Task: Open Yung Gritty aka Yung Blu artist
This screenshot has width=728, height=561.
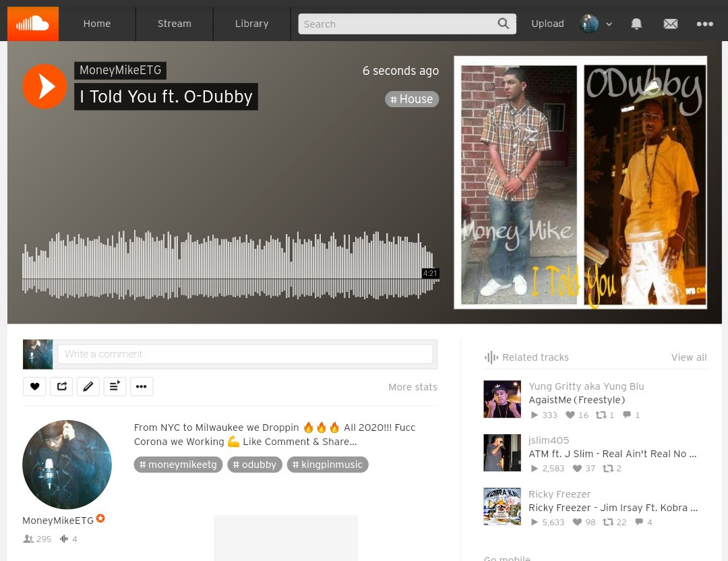Action: coord(586,386)
